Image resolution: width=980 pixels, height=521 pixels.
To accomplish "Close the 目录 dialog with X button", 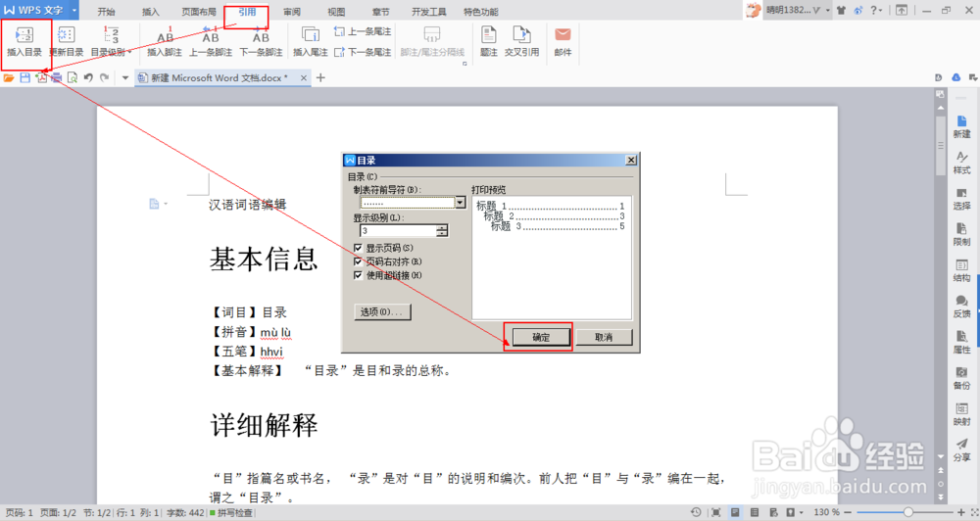I will [x=631, y=160].
